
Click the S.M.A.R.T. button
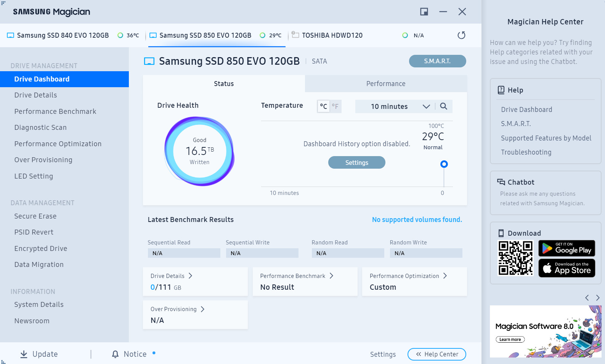coord(437,61)
